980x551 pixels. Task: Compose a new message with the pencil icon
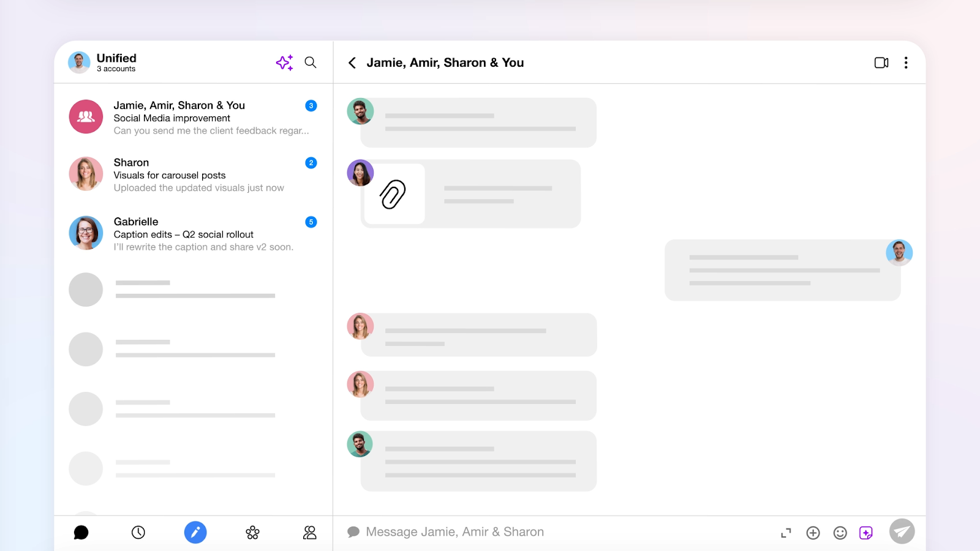(x=195, y=533)
